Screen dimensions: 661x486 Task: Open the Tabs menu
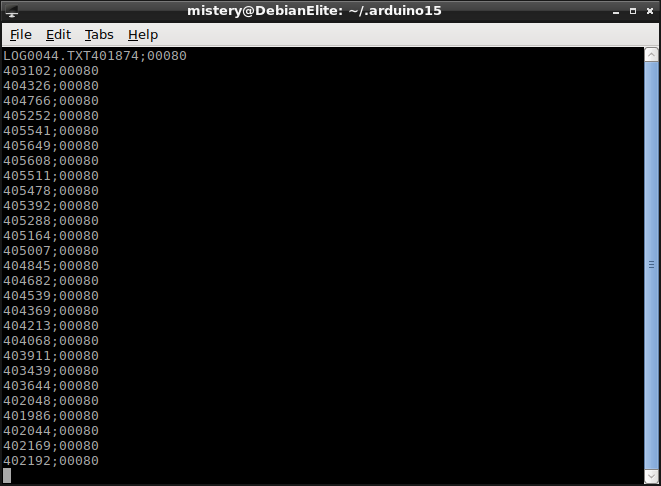(x=99, y=34)
